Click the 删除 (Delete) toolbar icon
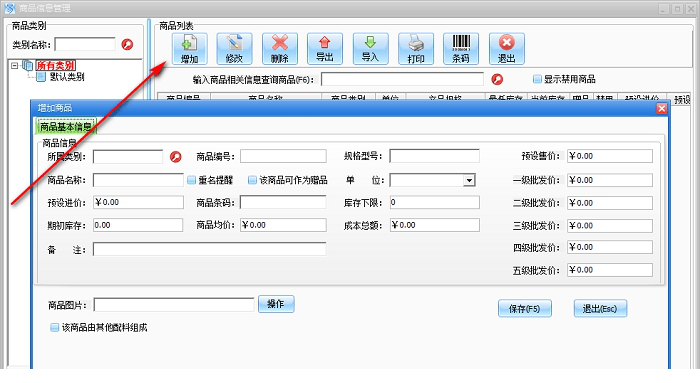Image resolution: width=700 pixels, height=383 pixels. (280, 49)
